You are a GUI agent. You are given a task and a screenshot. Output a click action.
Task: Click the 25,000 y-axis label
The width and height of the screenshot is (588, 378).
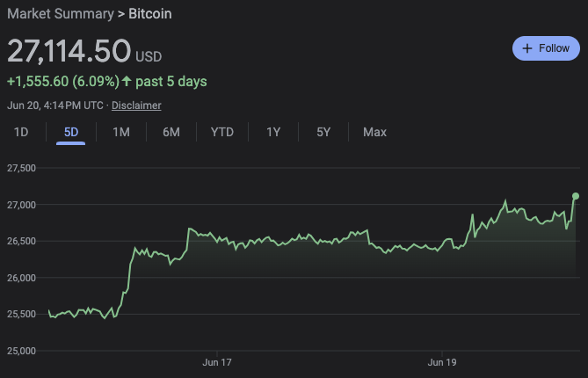click(x=21, y=351)
